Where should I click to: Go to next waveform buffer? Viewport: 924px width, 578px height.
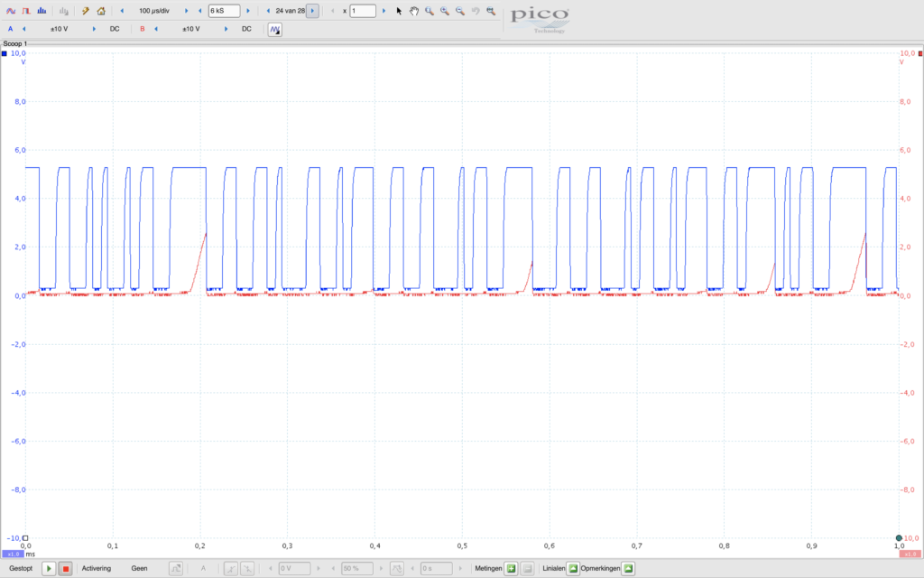312,11
